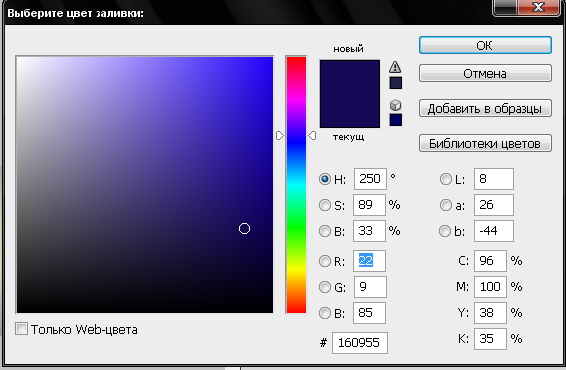Select the Lab b radio button
This screenshot has width=566, height=370.
pos(445,231)
